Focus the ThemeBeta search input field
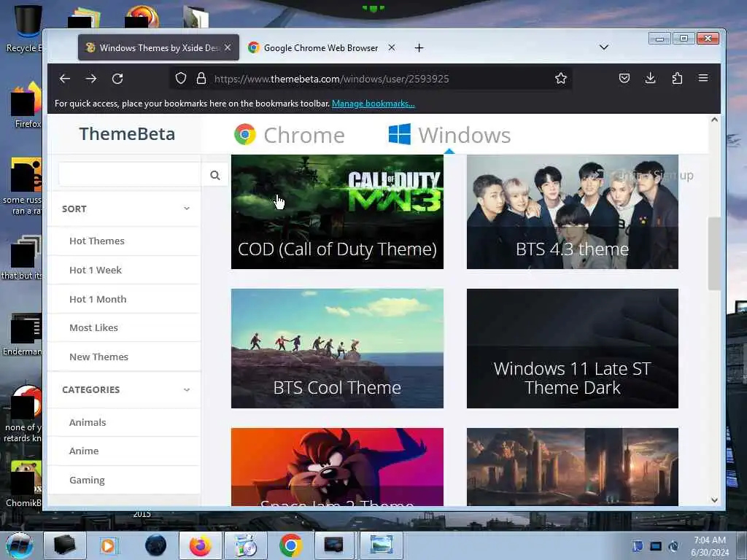The height and width of the screenshot is (560, 747). tap(130, 175)
